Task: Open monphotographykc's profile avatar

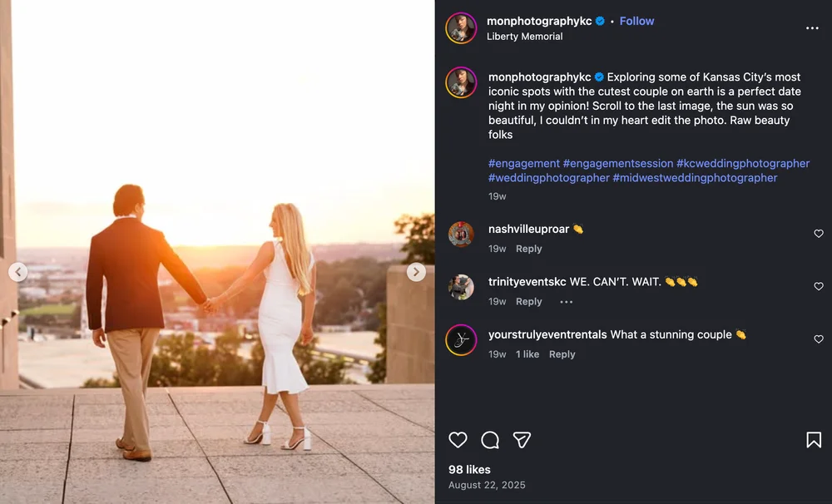Action: 460,27
